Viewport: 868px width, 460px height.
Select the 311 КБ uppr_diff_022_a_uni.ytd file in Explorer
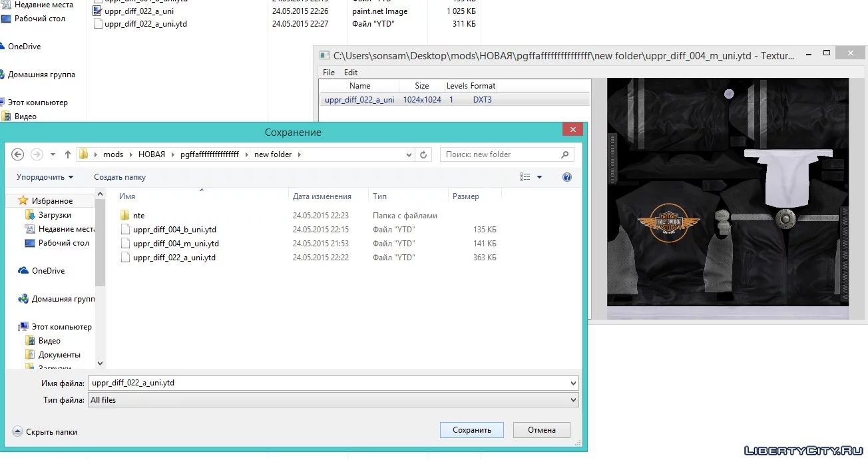[144, 24]
